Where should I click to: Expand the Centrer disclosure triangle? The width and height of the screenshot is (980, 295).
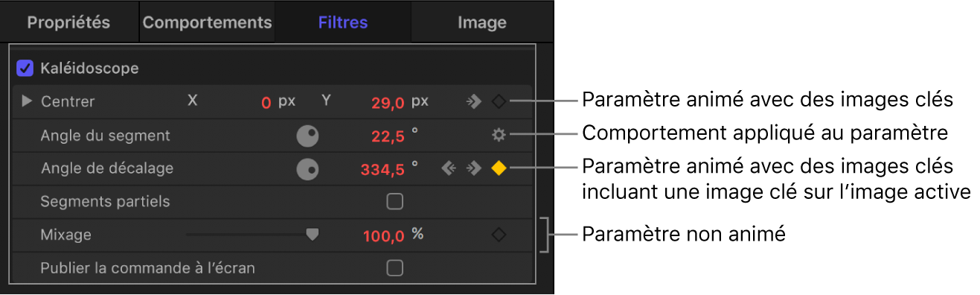(x=28, y=101)
